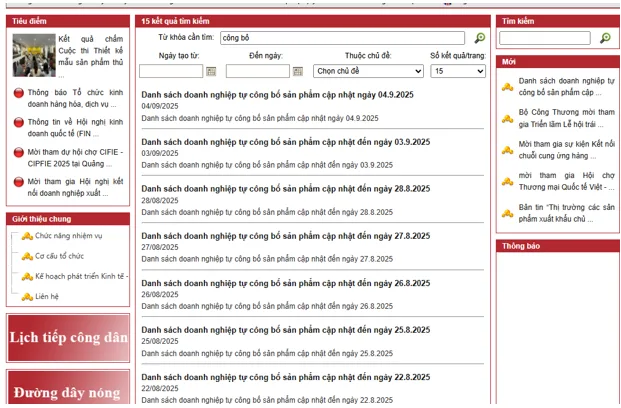The image size is (621, 408).
Task: Open 'Kế hoạch phát triển Kinh tế' item
Action: tap(81, 276)
